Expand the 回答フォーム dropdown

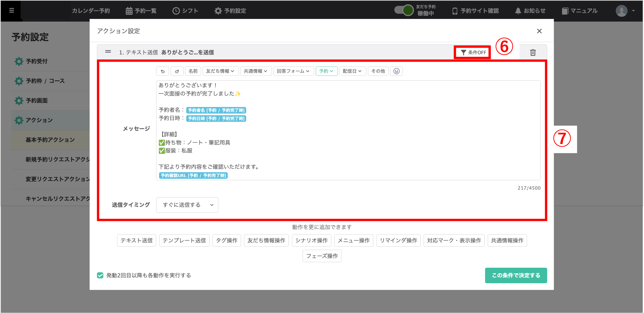293,71
